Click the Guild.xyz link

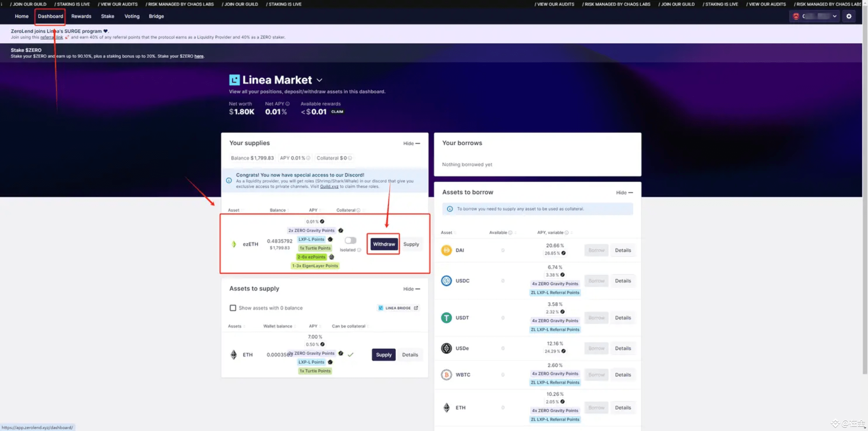[329, 187]
